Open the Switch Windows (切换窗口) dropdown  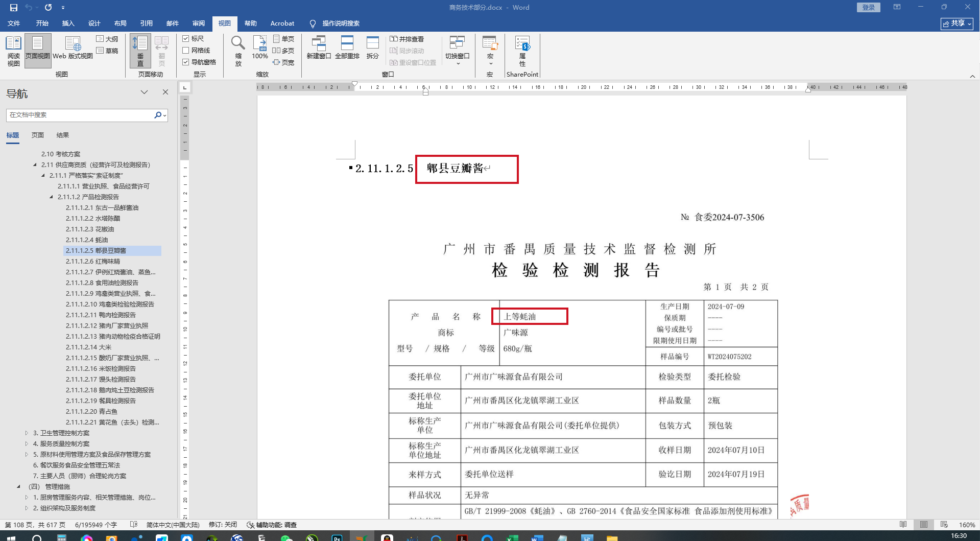[457, 51]
